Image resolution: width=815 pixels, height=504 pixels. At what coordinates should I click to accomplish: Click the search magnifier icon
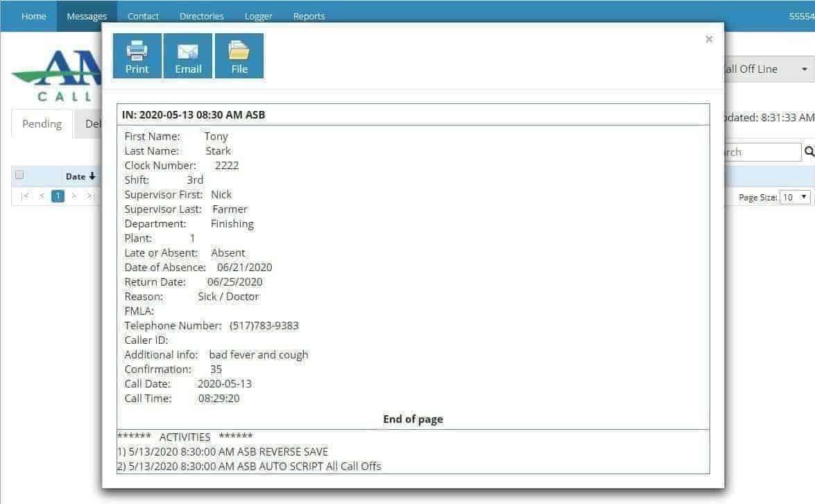(x=809, y=152)
